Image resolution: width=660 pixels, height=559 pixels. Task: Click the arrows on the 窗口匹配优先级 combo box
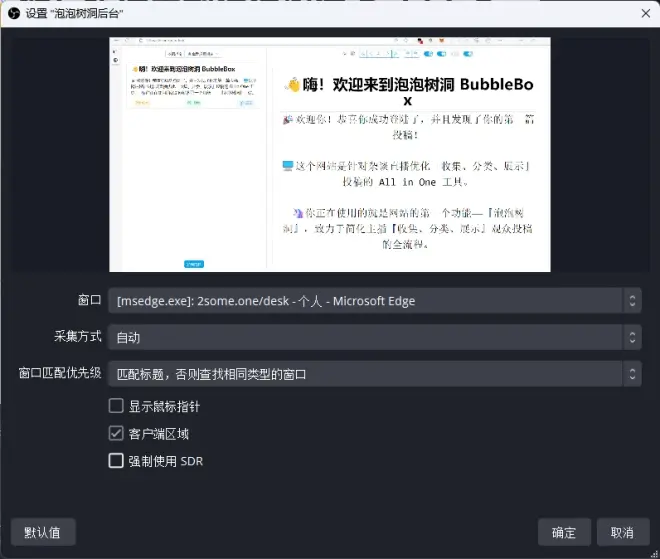tap(632, 374)
